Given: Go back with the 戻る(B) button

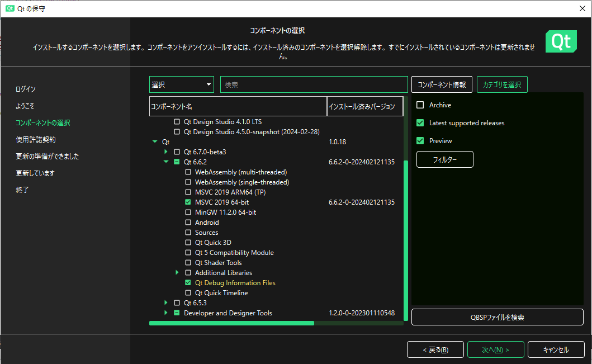Looking at the screenshot, I should tap(435, 349).
